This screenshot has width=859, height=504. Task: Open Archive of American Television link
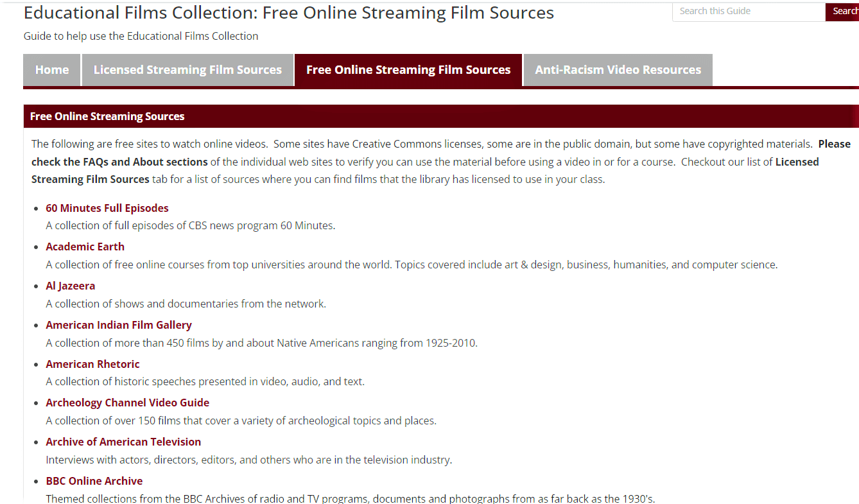click(123, 442)
